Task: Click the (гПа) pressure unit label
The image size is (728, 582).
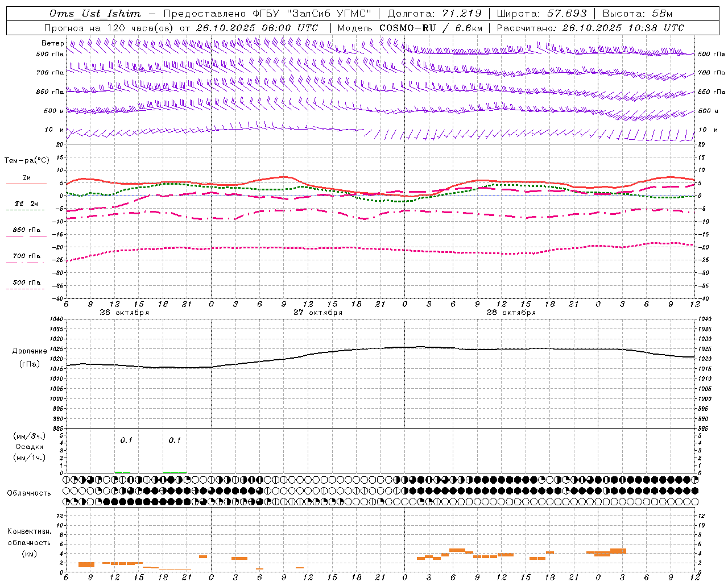Action: 30,364
